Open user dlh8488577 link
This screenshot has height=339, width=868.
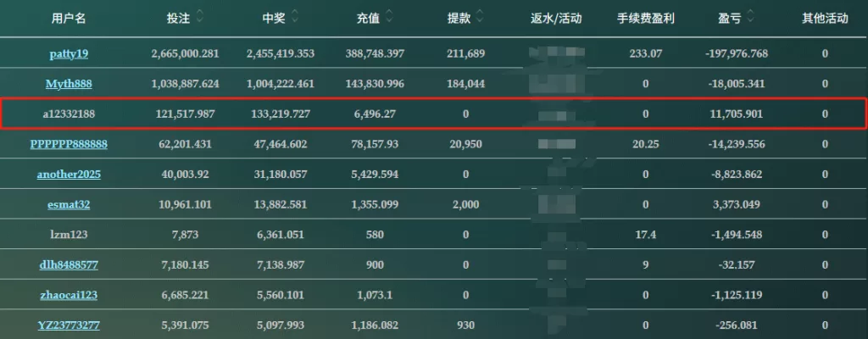(x=69, y=264)
